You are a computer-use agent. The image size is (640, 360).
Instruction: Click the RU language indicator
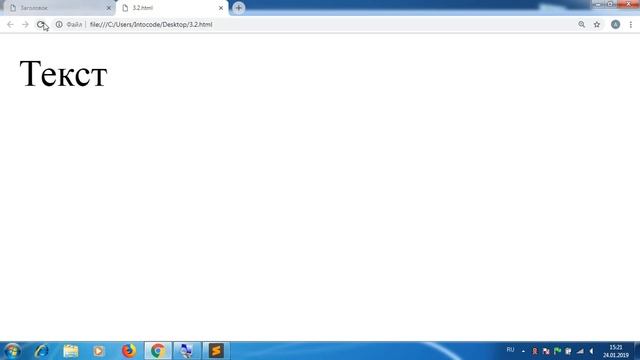coord(510,350)
